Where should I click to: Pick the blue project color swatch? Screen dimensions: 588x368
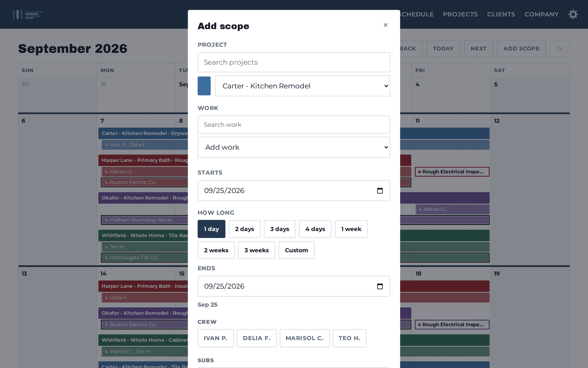pyautogui.click(x=204, y=86)
